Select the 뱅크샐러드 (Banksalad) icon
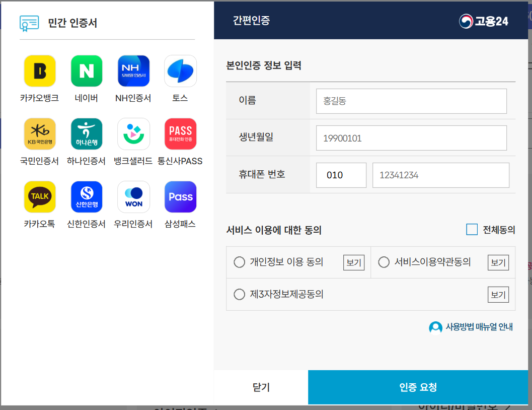This screenshot has width=532, height=410. point(133,133)
